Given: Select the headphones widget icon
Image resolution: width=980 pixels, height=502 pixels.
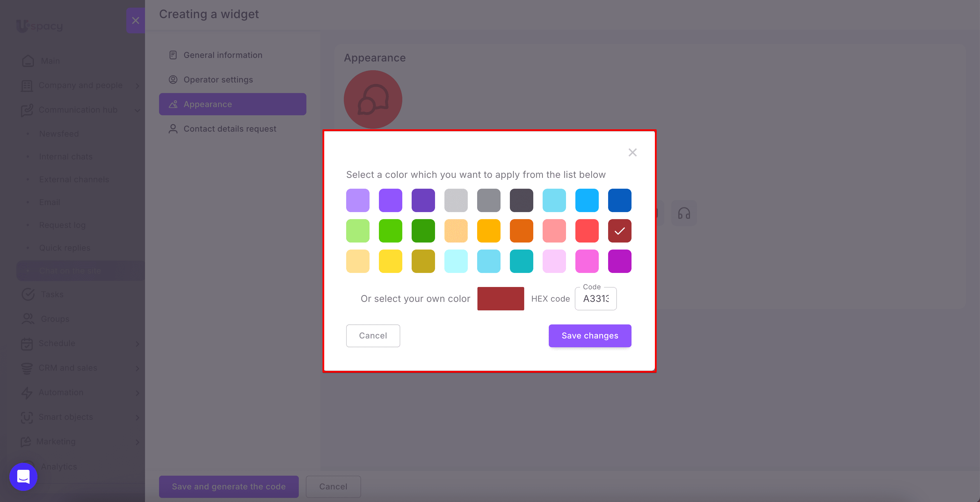Looking at the screenshot, I should (x=684, y=213).
